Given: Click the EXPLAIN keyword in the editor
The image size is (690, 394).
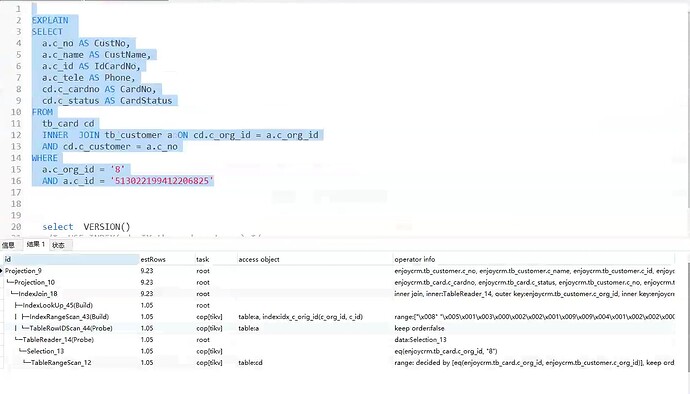Looking at the screenshot, I should point(50,20).
